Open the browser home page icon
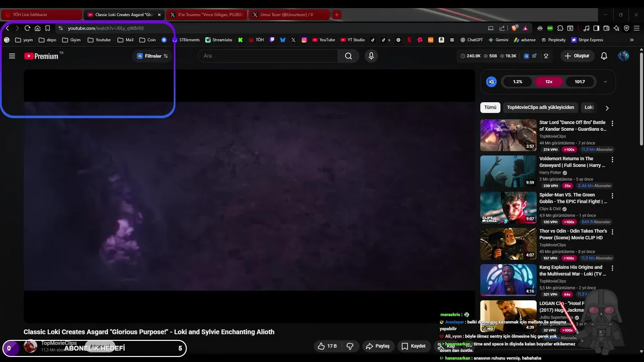This screenshot has width=644, height=362. pyautogui.click(x=37, y=28)
